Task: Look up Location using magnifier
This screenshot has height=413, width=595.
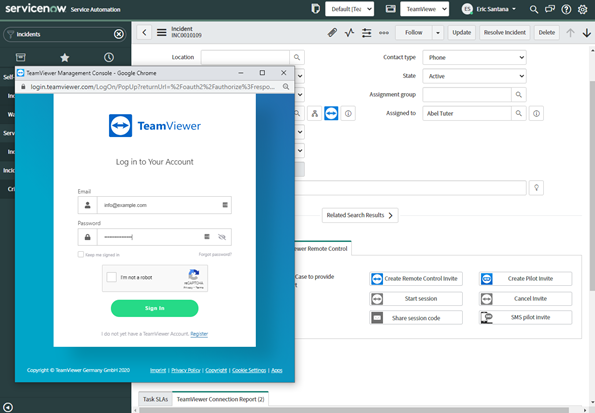Action: [297, 57]
